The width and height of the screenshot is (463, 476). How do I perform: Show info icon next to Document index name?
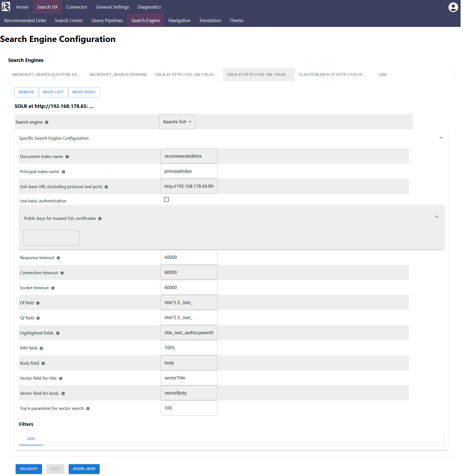click(x=67, y=157)
